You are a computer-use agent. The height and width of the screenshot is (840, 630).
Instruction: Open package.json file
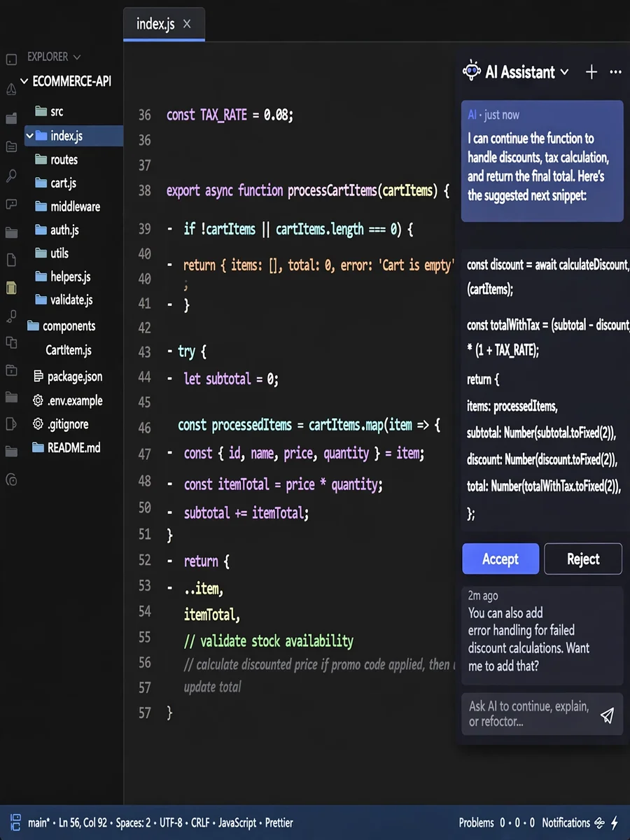68,377
